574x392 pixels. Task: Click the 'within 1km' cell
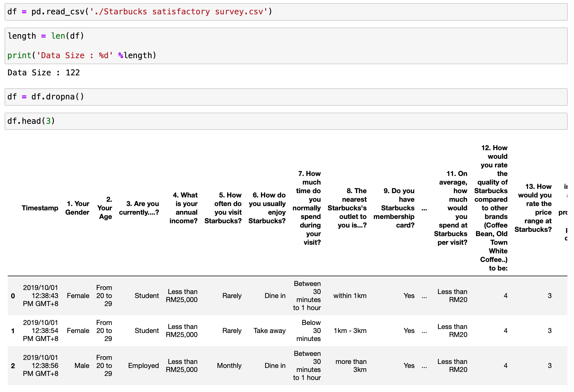(350, 296)
